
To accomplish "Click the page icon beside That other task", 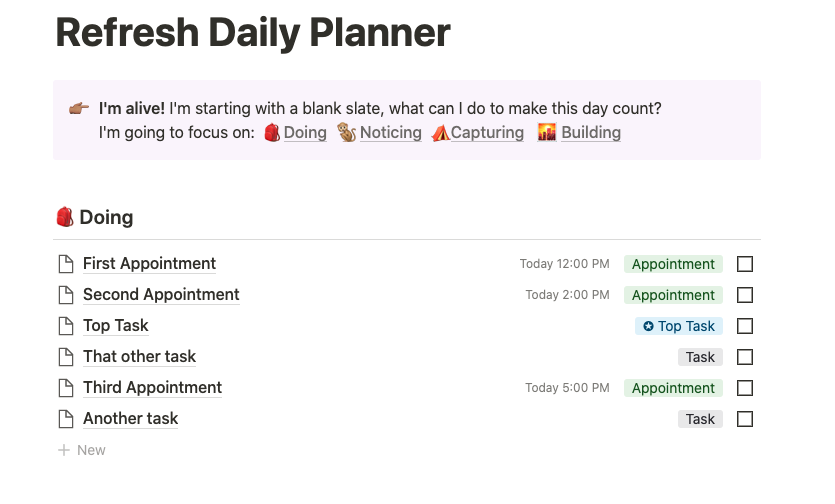I will point(66,357).
